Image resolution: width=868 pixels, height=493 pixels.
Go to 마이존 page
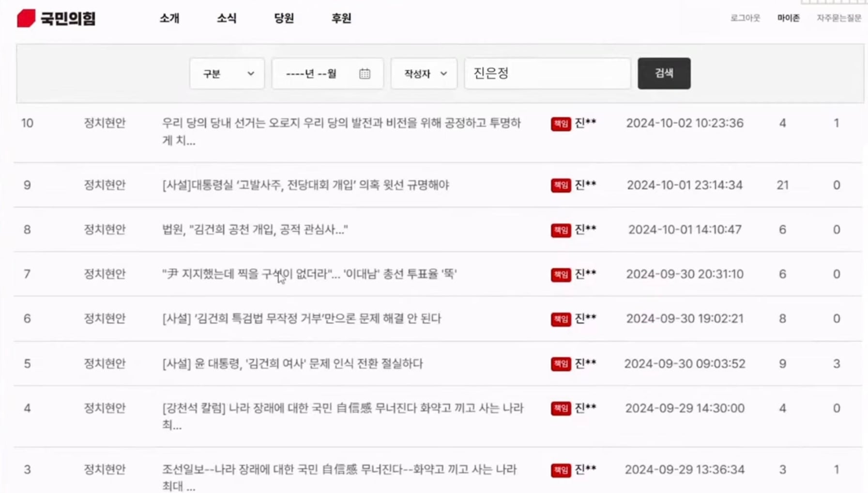pos(789,18)
